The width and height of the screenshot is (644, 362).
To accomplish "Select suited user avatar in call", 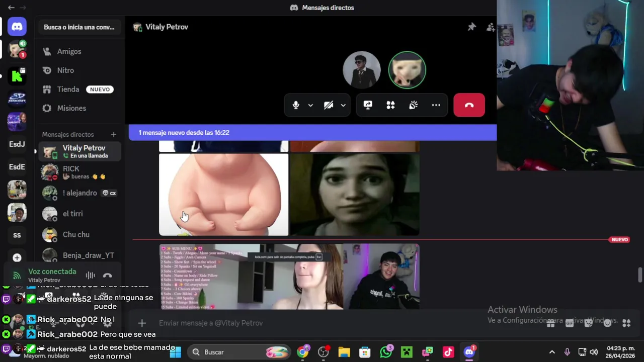I will point(361,70).
